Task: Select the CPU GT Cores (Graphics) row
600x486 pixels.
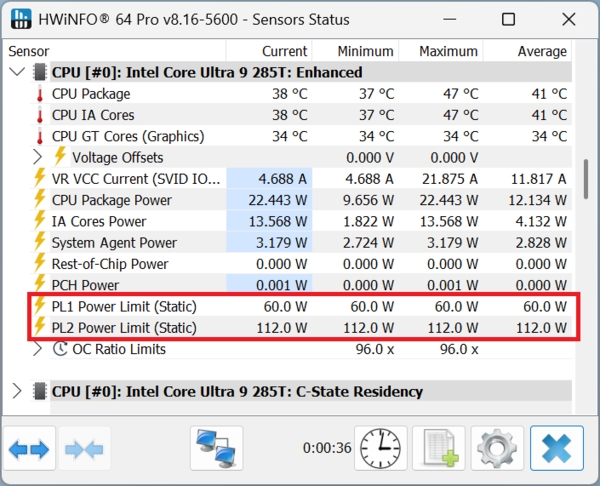Action: click(302, 136)
